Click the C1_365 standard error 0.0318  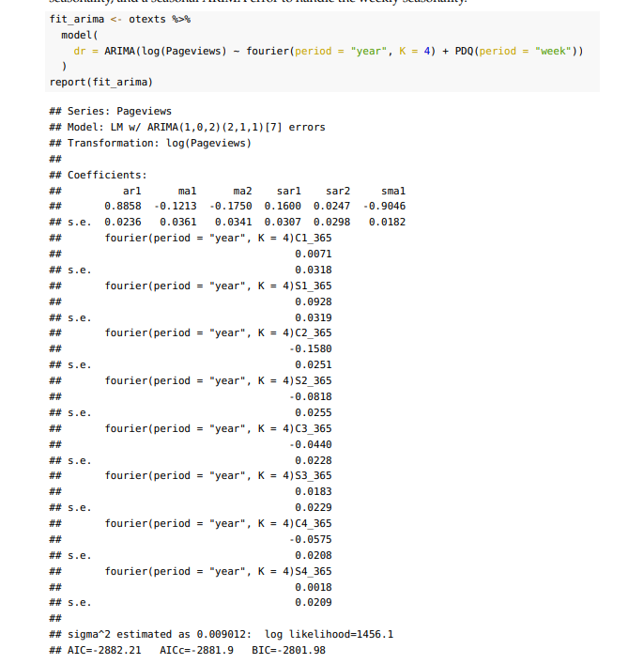314,270
